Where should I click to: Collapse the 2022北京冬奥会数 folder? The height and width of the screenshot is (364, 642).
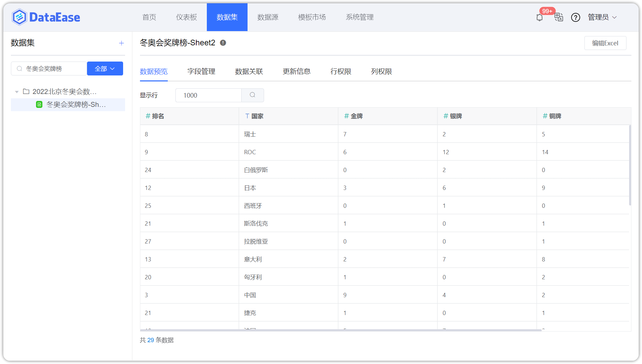point(17,92)
